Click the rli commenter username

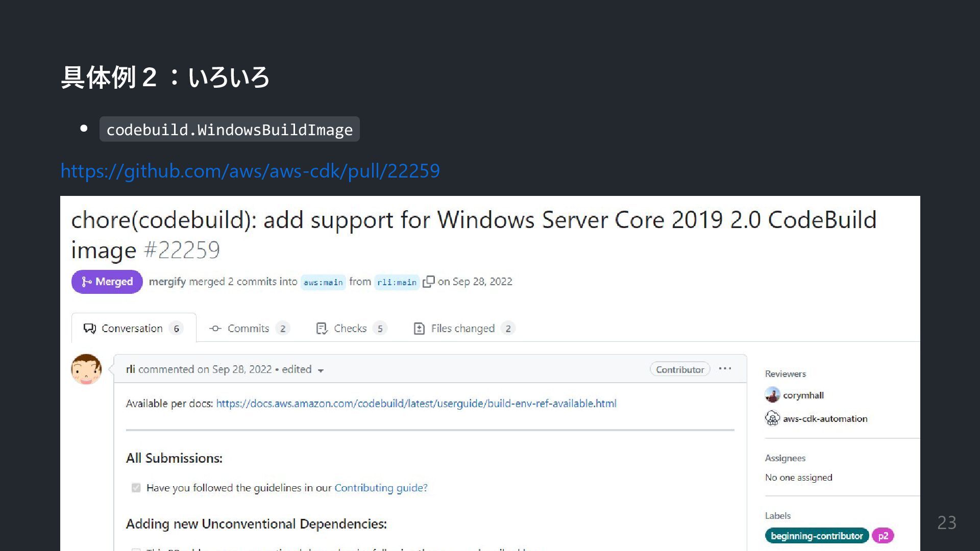(130, 369)
